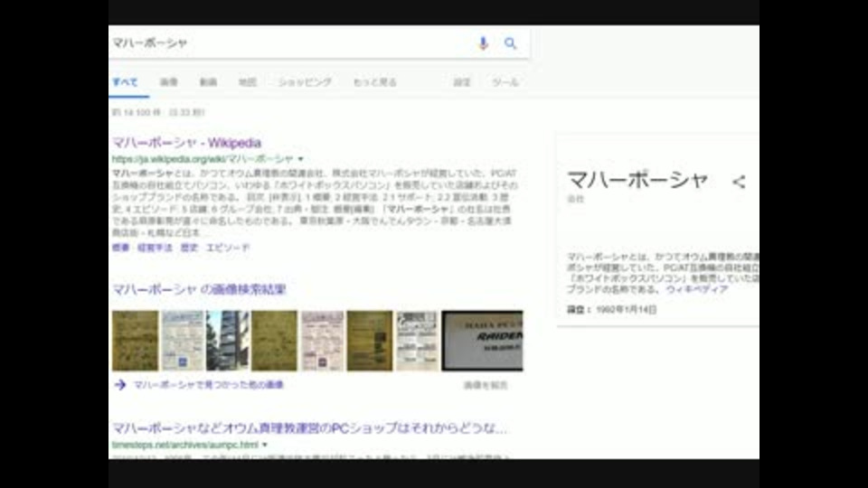Open fifth pink flyer thumbnail
The image size is (868, 488).
322,341
